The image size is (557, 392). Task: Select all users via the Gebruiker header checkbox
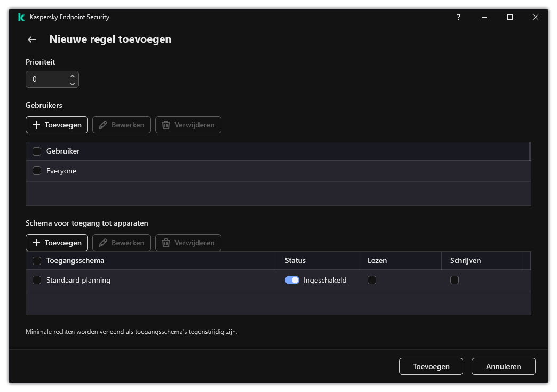tap(37, 151)
